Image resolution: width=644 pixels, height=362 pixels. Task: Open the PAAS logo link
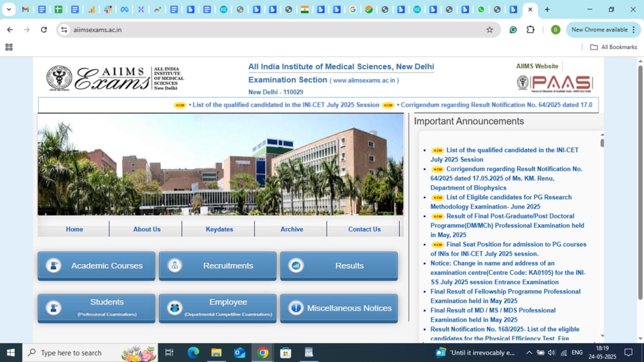point(555,83)
